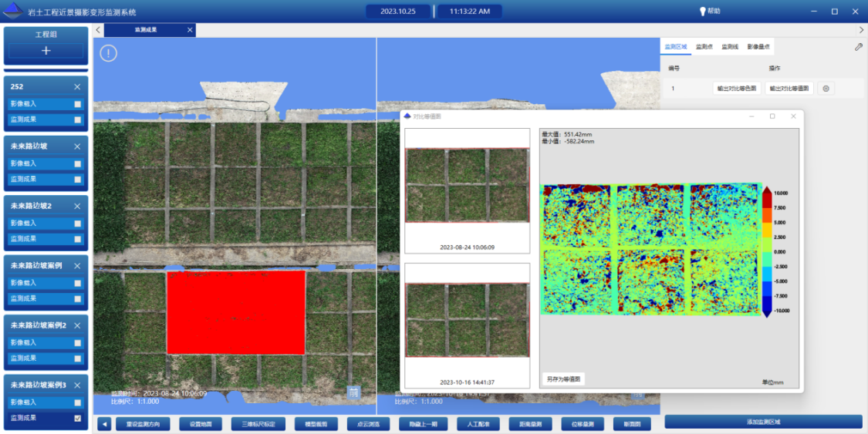Click the exclamation info icon on viewer
868x434 pixels.
click(108, 53)
